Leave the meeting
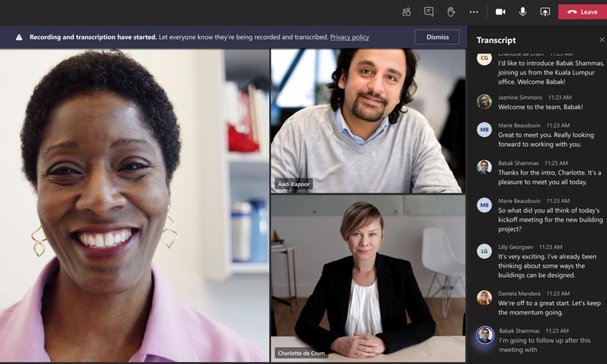 click(582, 12)
